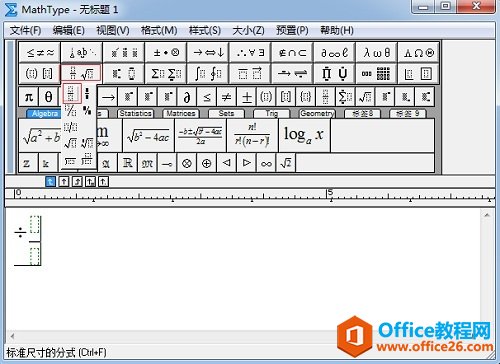Image resolution: width=500 pixels, height=364 pixels.
Task: Insert the ± symbol from small bar
Action: tap(247, 97)
